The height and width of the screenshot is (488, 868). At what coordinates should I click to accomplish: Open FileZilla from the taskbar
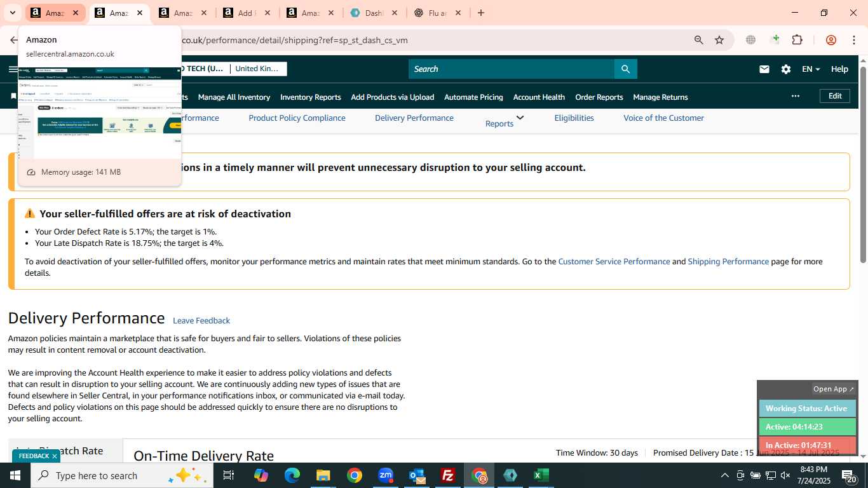(x=448, y=475)
